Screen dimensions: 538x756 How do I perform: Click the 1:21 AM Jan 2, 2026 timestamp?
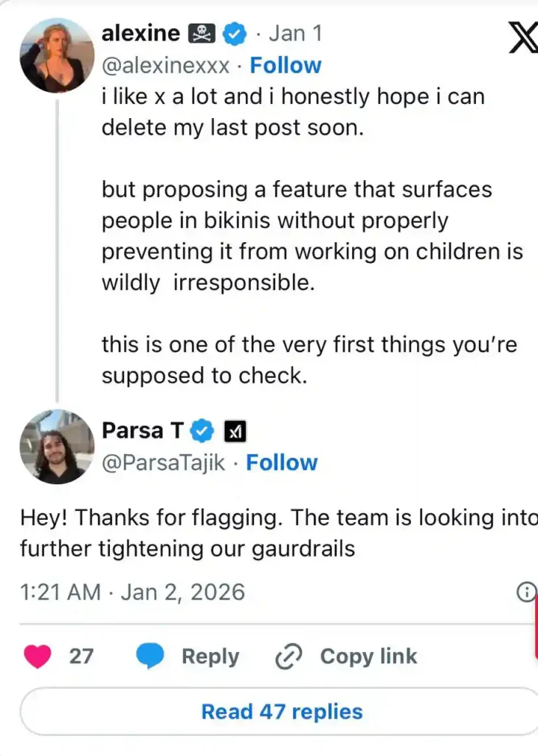pos(132,592)
